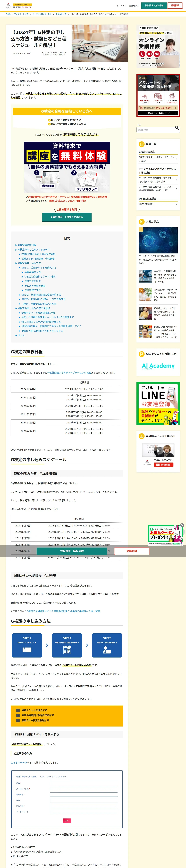Open related column G検定の合格発表はいつ link
The image size is (186, 868).
(63, 611)
